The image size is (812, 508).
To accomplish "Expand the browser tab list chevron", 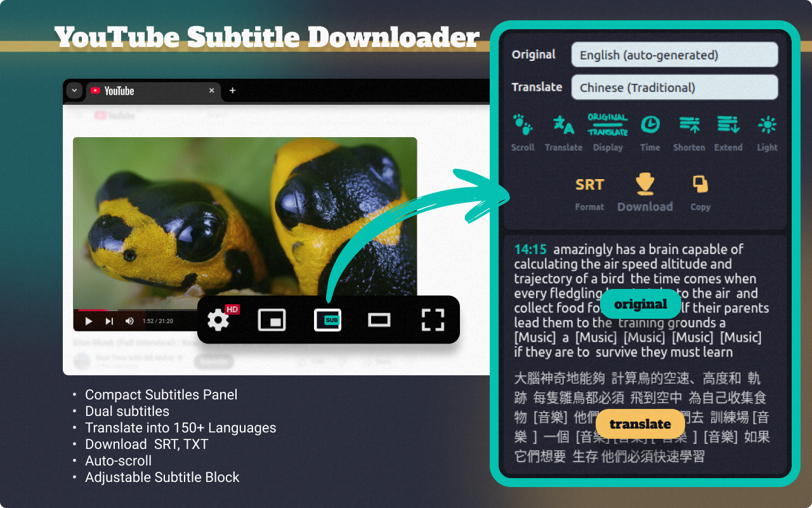I will (74, 91).
